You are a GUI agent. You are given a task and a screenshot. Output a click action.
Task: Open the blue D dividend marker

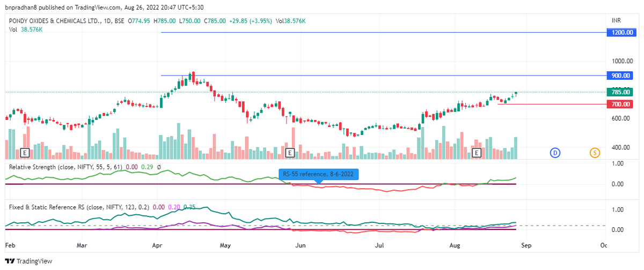[554, 153]
